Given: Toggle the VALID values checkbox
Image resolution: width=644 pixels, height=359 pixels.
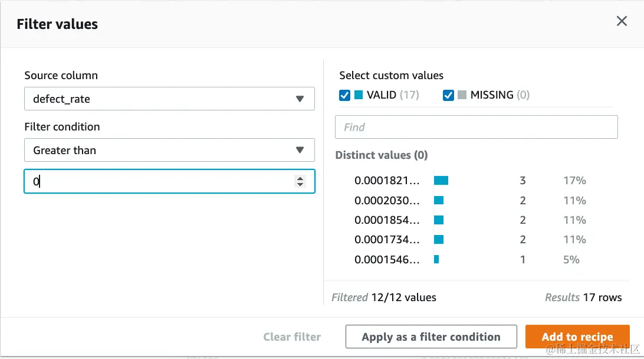Looking at the screenshot, I should coord(345,95).
